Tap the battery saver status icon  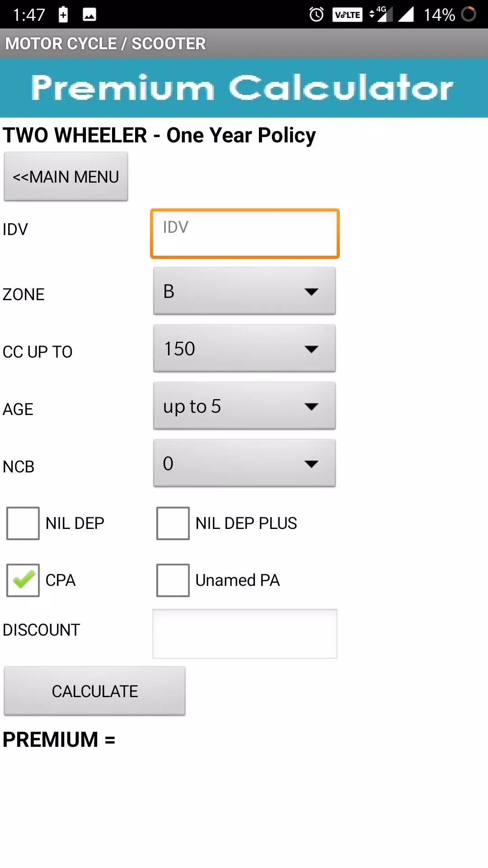pos(63,14)
